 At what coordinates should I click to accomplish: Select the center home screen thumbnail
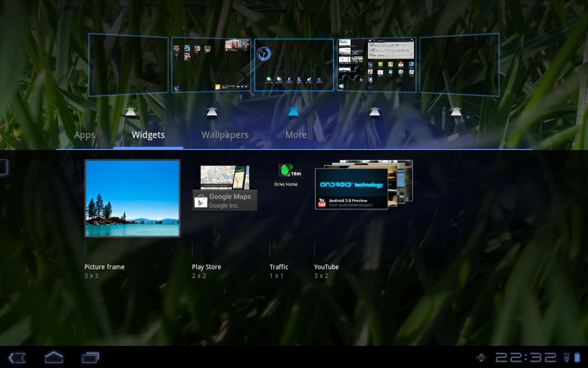(294, 64)
